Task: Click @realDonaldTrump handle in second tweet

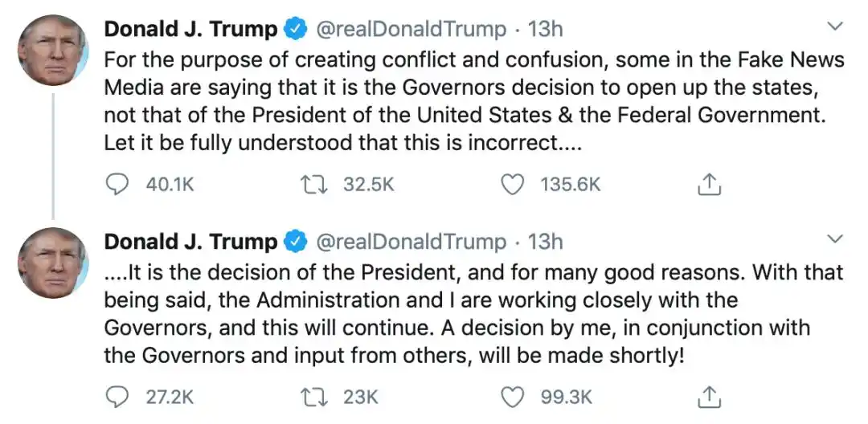Action: tap(410, 242)
